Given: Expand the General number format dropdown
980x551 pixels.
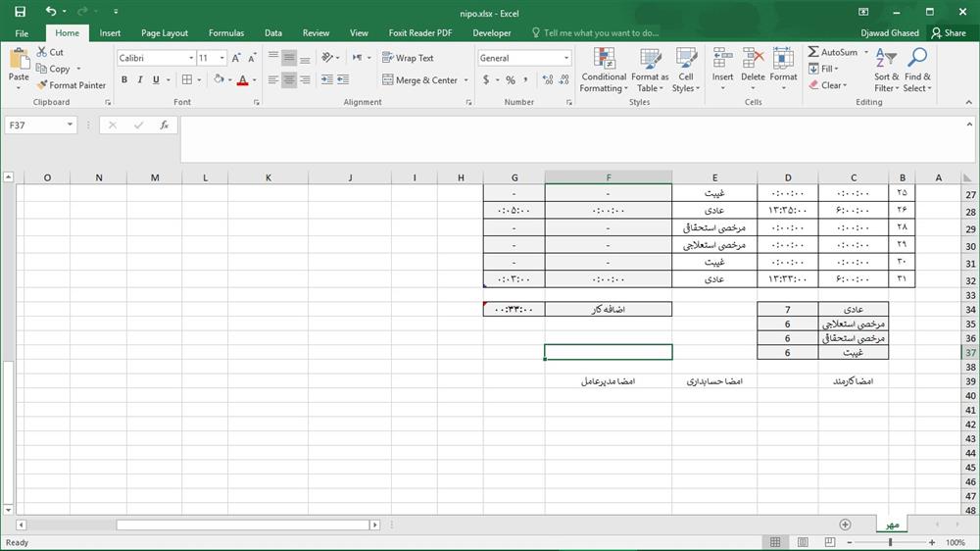Looking at the screenshot, I should click(x=566, y=58).
